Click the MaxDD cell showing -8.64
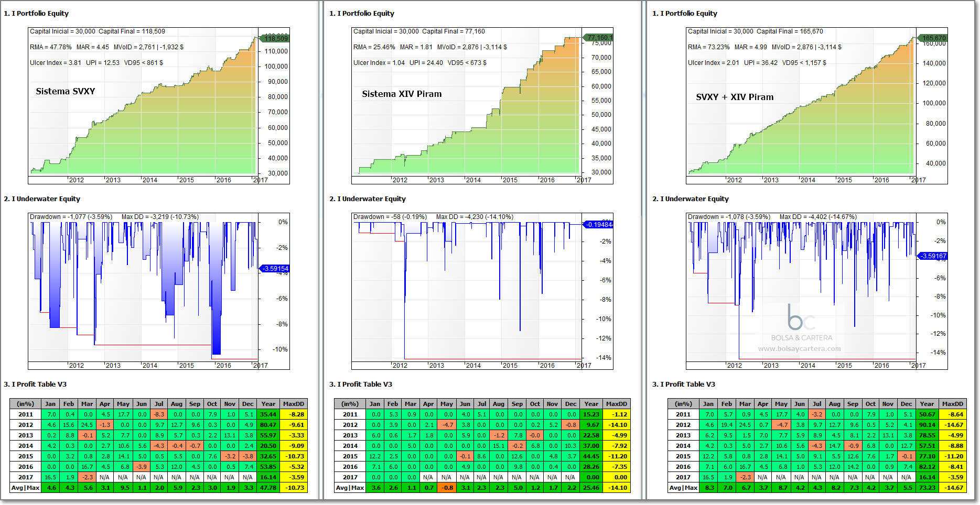This screenshot has height=505, width=980. [953, 414]
